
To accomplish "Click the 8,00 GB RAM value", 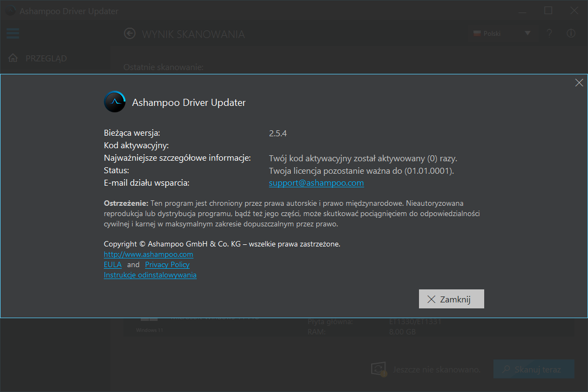I will pos(402,332).
